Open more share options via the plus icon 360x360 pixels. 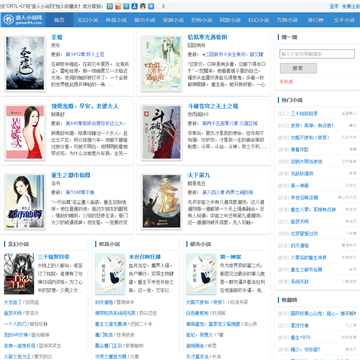point(151,6)
